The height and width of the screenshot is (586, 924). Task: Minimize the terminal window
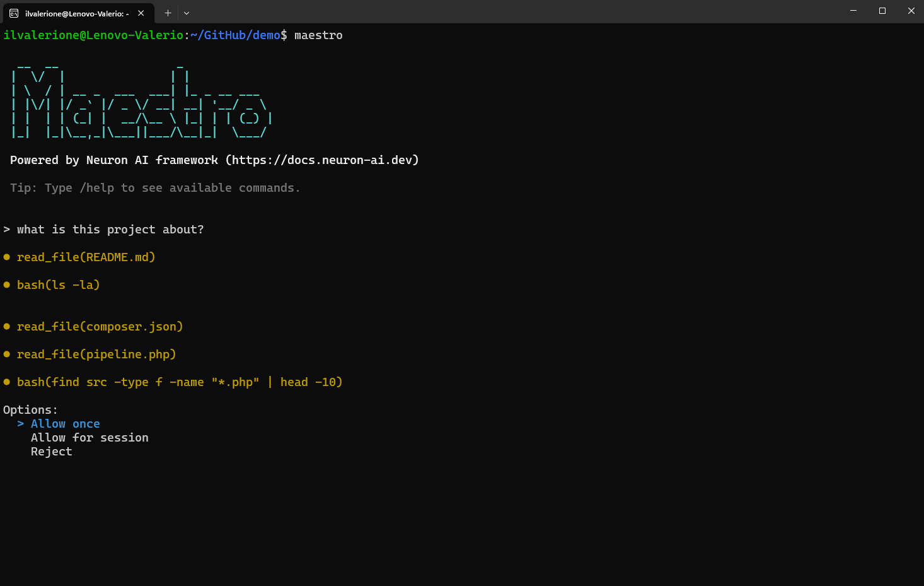tap(853, 11)
